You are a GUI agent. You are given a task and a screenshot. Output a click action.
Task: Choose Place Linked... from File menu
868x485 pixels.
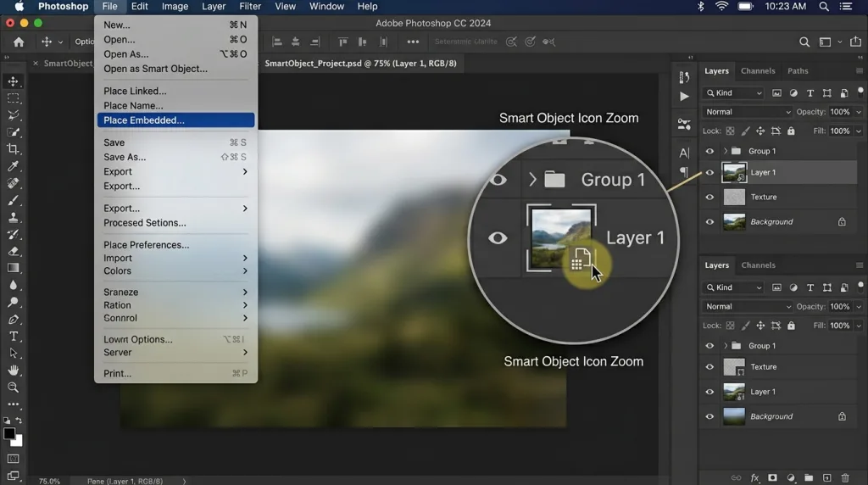(176, 92)
